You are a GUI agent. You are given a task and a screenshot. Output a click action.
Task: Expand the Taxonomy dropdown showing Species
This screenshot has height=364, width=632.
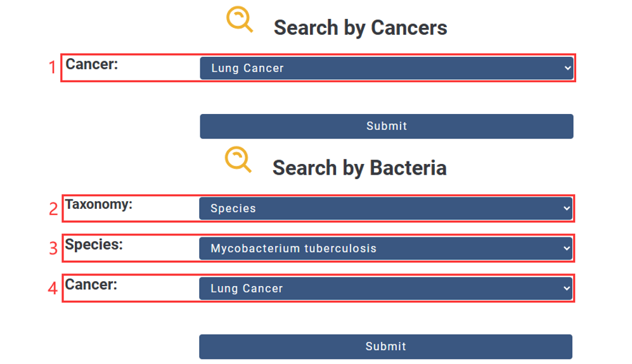(x=385, y=208)
